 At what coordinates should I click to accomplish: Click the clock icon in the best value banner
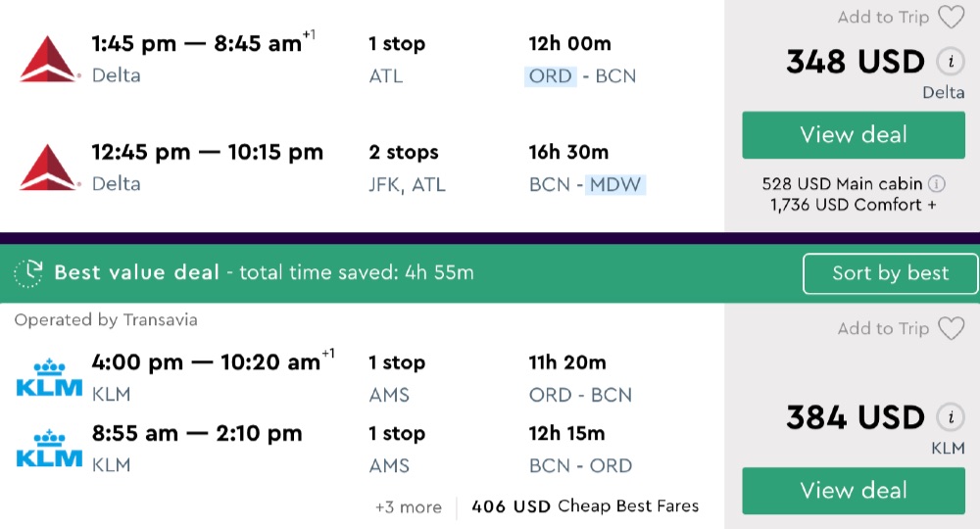pyautogui.click(x=28, y=273)
